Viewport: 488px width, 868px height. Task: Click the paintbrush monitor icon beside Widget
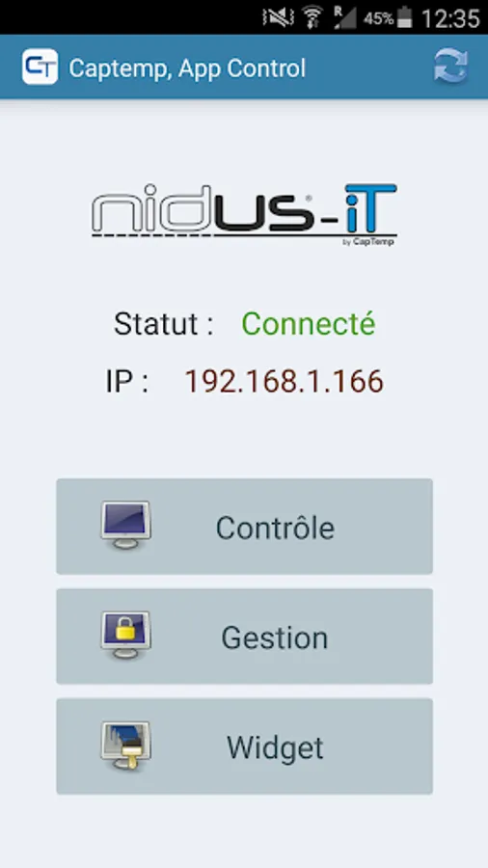click(125, 746)
